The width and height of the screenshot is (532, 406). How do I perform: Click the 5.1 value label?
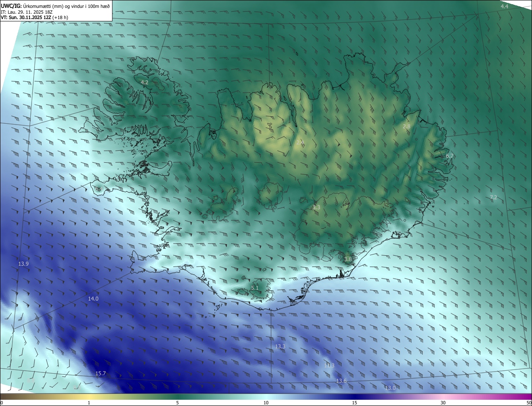pos(255,288)
